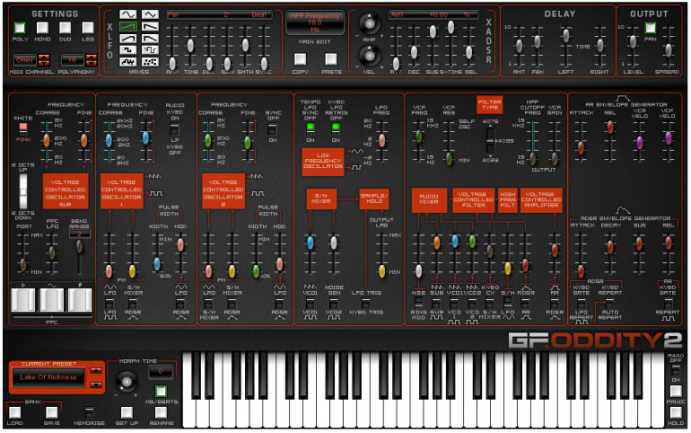Toggle VCO2 Sync on/off switch

[x=272, y=130]
